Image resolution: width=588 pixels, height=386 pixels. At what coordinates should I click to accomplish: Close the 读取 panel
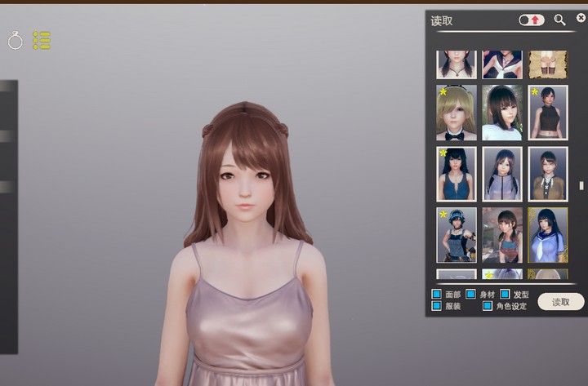coord(581,18)
